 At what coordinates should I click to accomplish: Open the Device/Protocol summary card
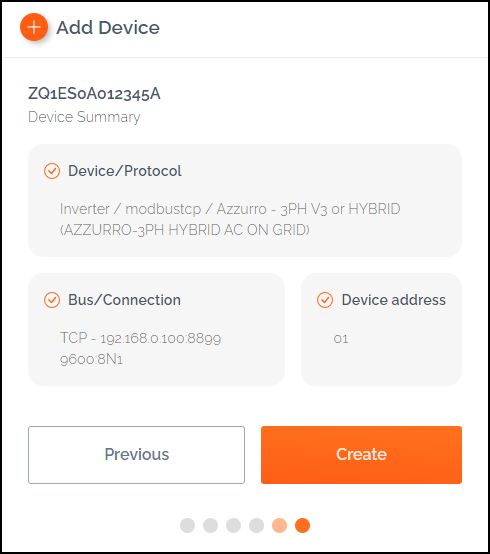point(245,200)
